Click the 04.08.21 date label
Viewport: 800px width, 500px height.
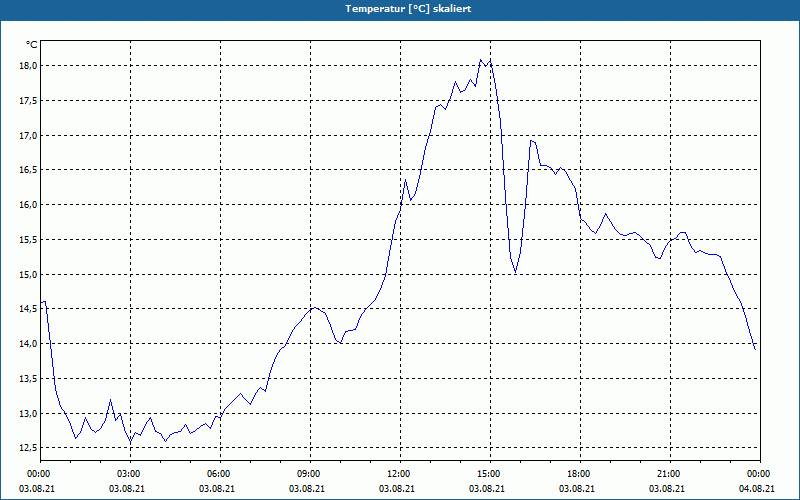pyautogui.click(x=757, y=488)
